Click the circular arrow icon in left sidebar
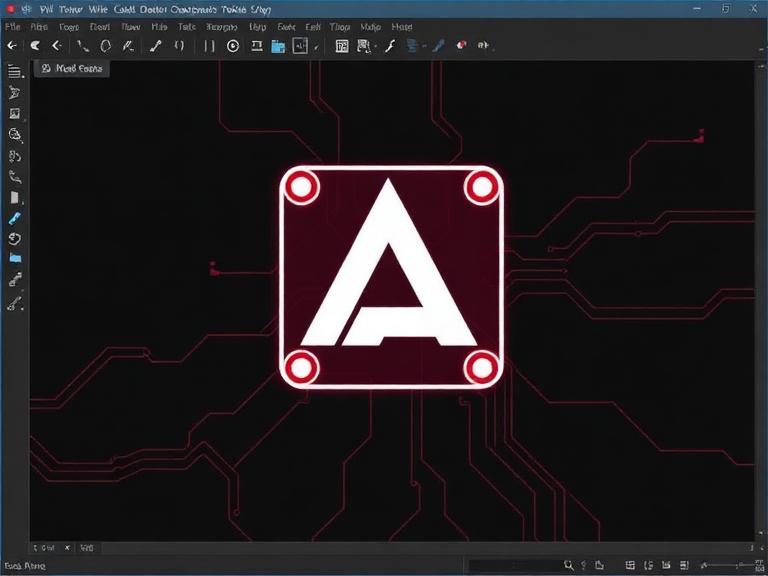The image size is (768, 576). click(x=15, y=239)
